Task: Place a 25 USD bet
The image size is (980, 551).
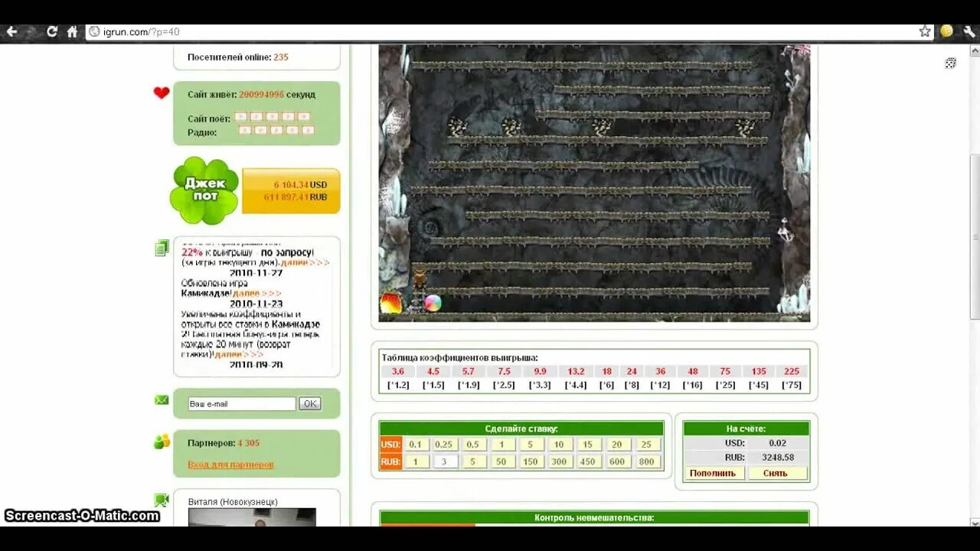Action: [x=646, y=445]
